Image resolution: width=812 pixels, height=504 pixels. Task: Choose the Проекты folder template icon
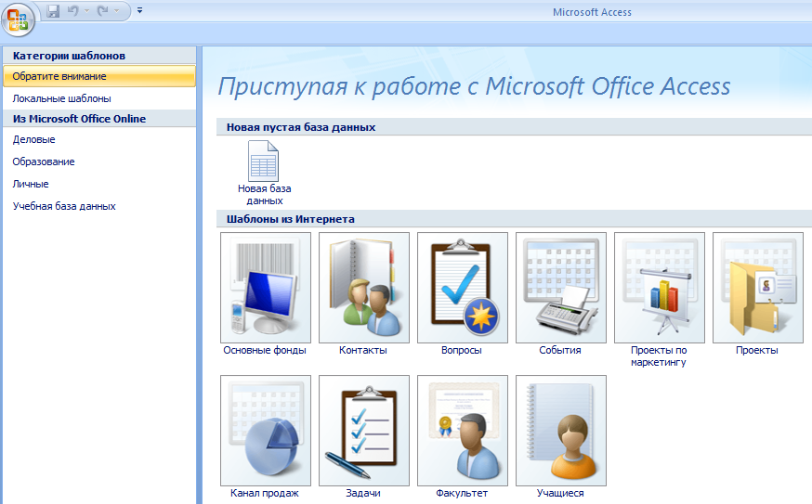tap(757, 287)
